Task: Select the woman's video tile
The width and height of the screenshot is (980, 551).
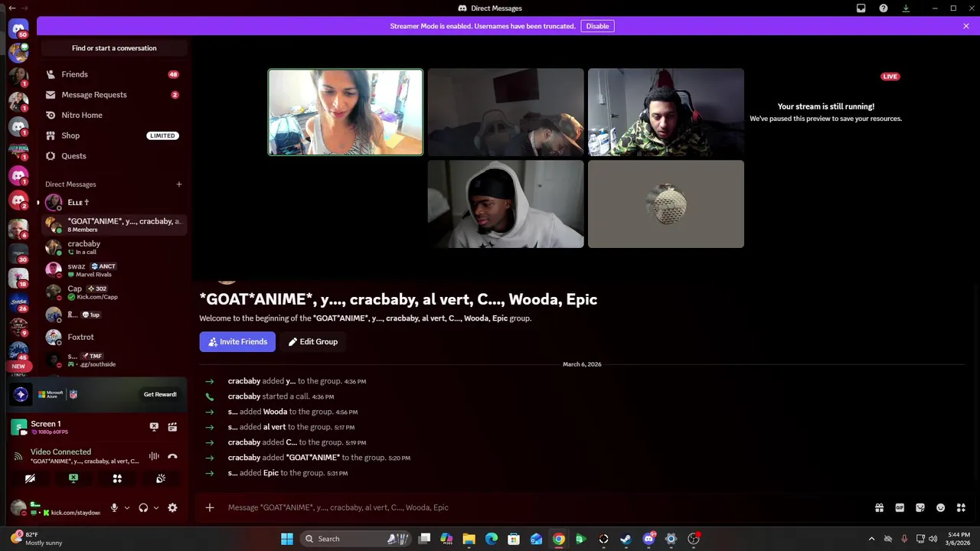Action: point(345,112)
